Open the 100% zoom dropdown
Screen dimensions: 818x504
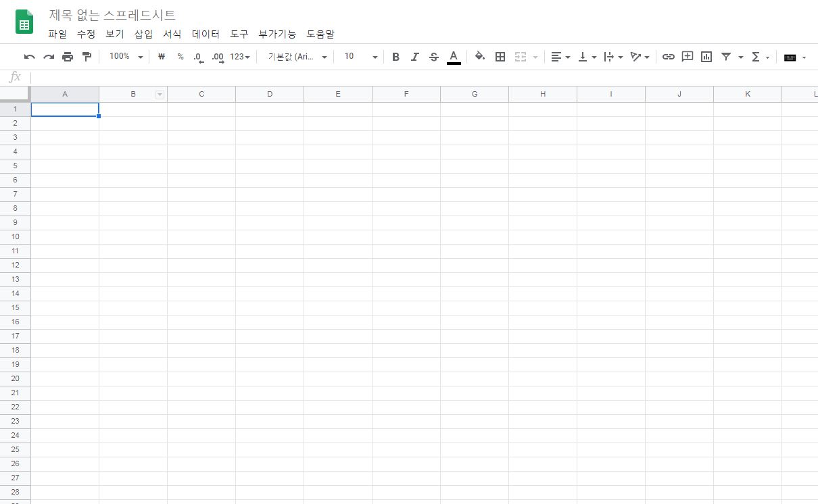(x=126, y=57)
